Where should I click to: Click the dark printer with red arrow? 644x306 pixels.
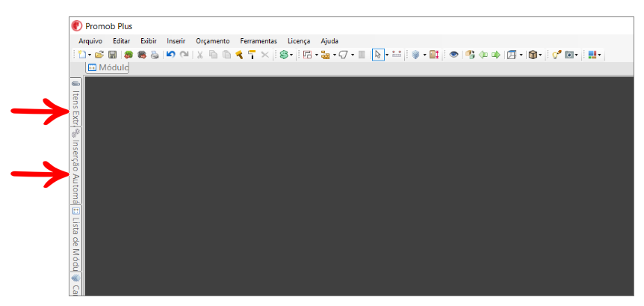(142, 55)
